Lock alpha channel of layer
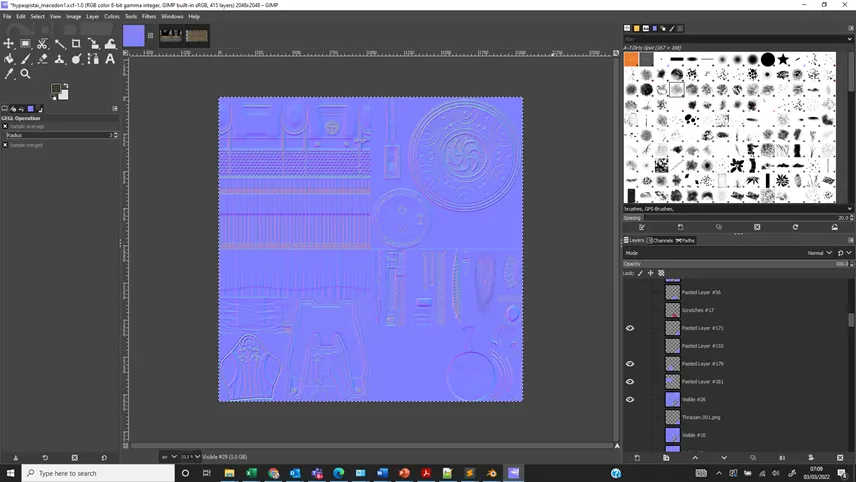856x482 pixels. 661,273
